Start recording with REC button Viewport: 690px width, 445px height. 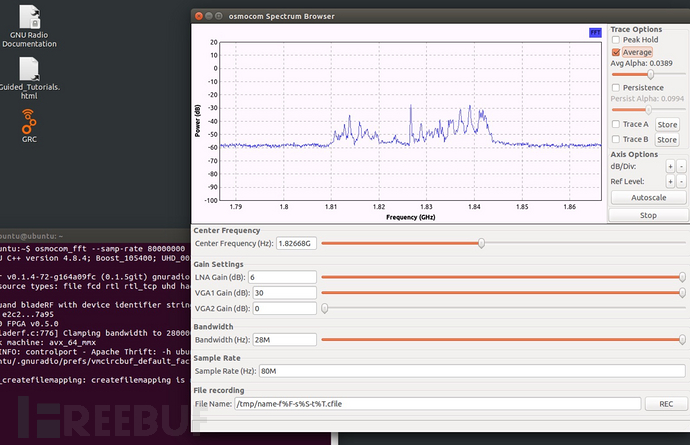664,403
